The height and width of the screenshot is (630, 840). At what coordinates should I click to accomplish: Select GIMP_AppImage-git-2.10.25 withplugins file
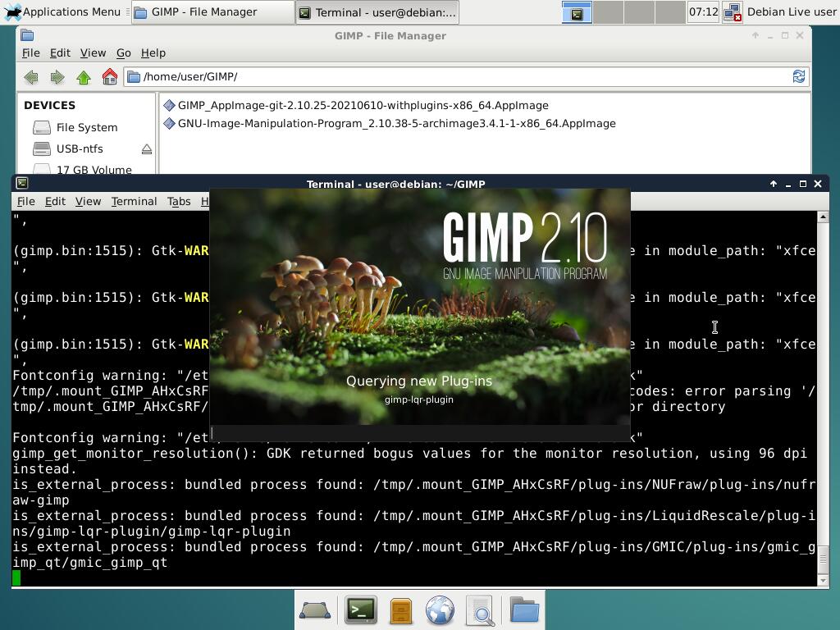click(356, 106)
